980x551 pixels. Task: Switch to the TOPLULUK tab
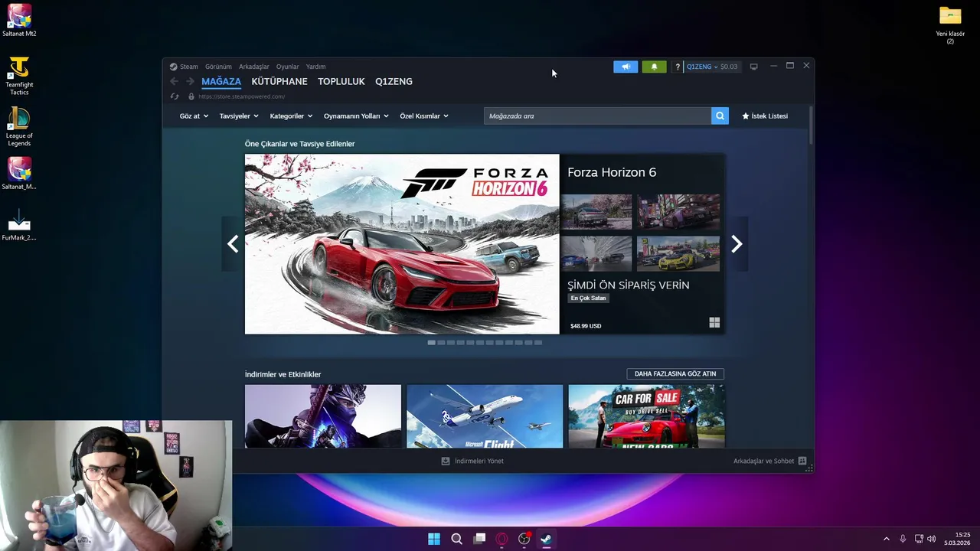[341, 81]
